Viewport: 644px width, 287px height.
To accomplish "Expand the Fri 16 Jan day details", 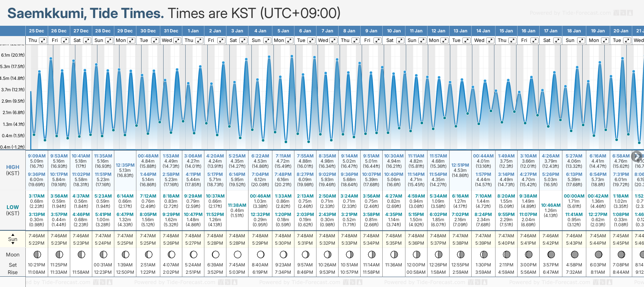I will tap(534, 40).
